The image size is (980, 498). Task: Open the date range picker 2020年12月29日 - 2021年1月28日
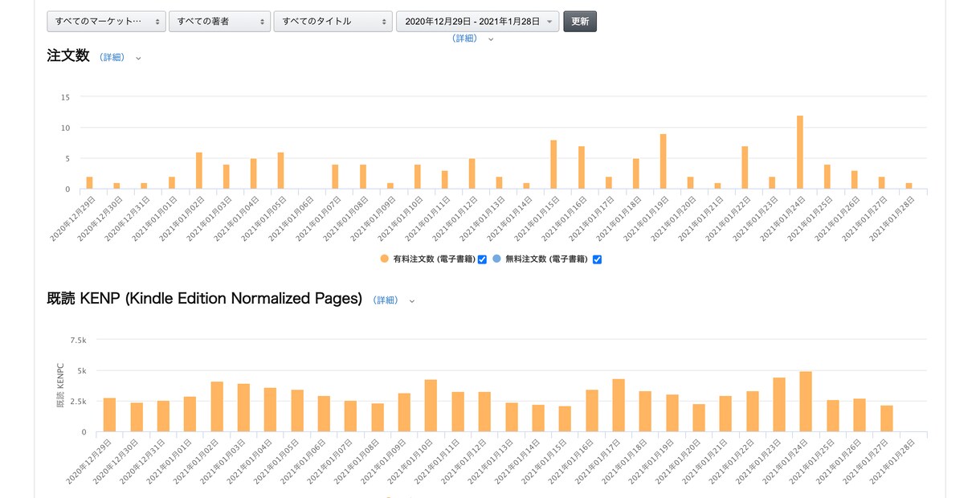coord(478,22)
